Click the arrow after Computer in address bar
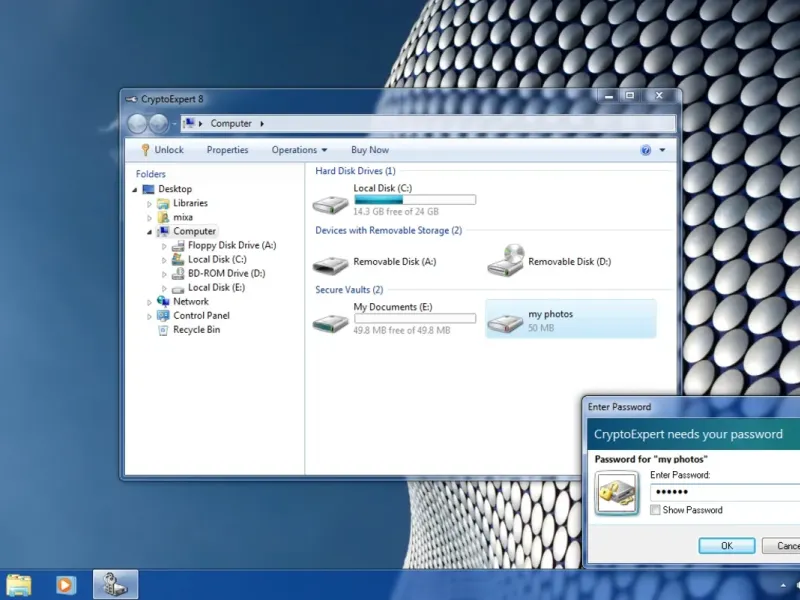This screenshot has height=600, width=800. tap(262, 123)
